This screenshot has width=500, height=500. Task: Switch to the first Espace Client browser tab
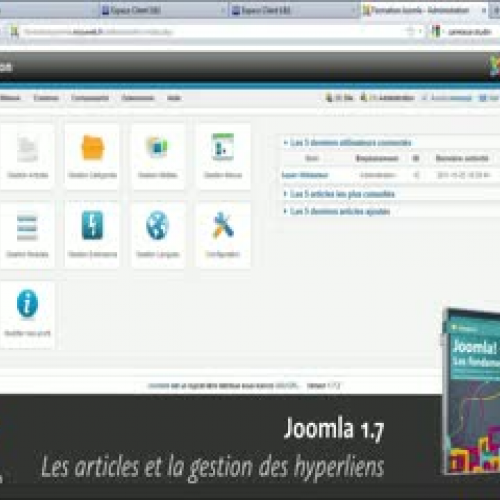click(163, 11)
